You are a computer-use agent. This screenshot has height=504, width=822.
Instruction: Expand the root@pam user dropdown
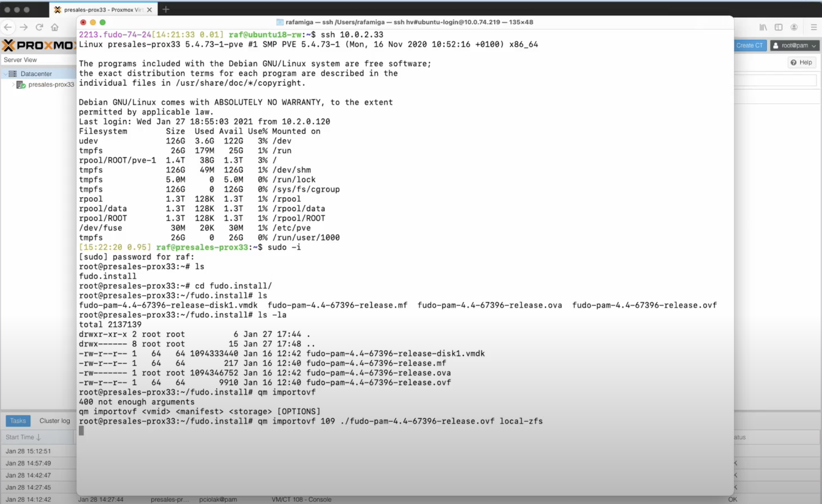(794, 45)
